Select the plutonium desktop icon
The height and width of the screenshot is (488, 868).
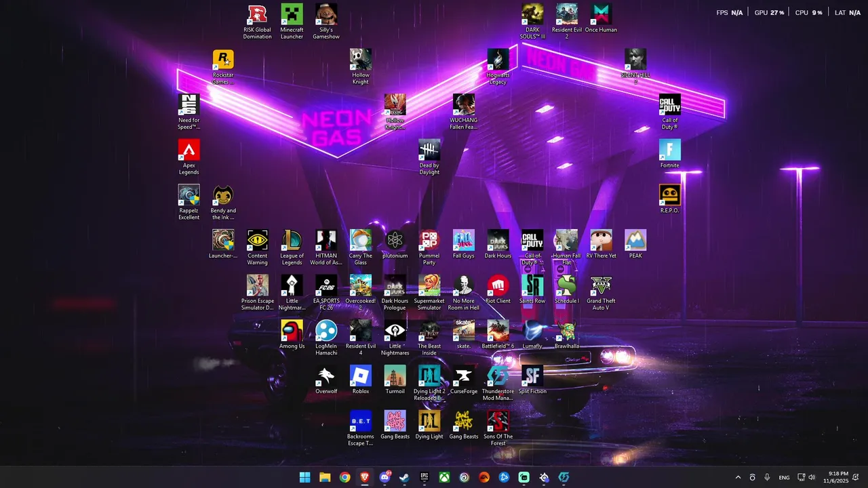[395, 244]
